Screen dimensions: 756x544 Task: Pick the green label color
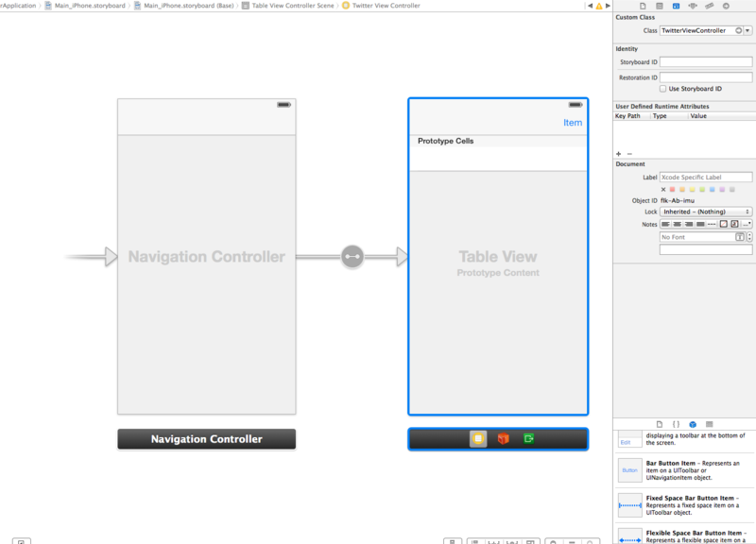tap(702, 190)
